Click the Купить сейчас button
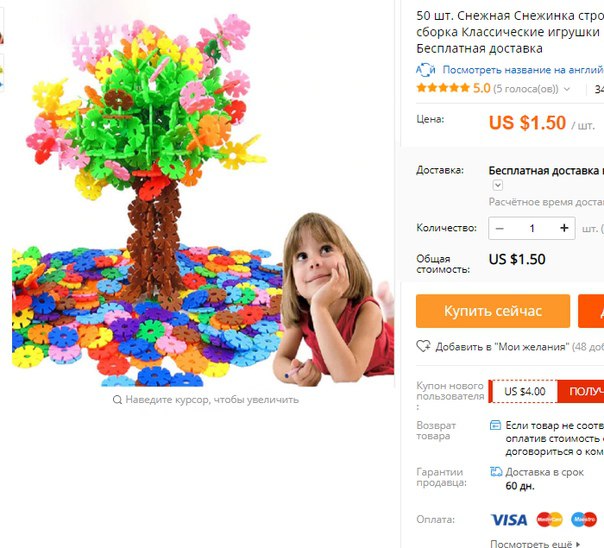This screenshot has width=604, height=548. pos(493,311)
